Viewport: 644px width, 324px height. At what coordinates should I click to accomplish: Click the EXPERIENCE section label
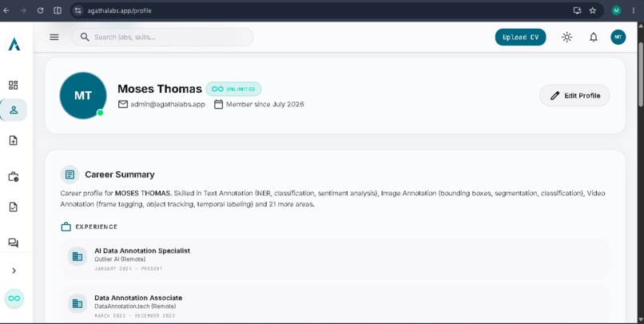coord(97,227)
